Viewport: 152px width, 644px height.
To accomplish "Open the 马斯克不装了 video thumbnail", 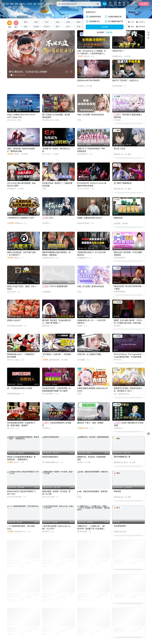I will click(x=129, y=40).
